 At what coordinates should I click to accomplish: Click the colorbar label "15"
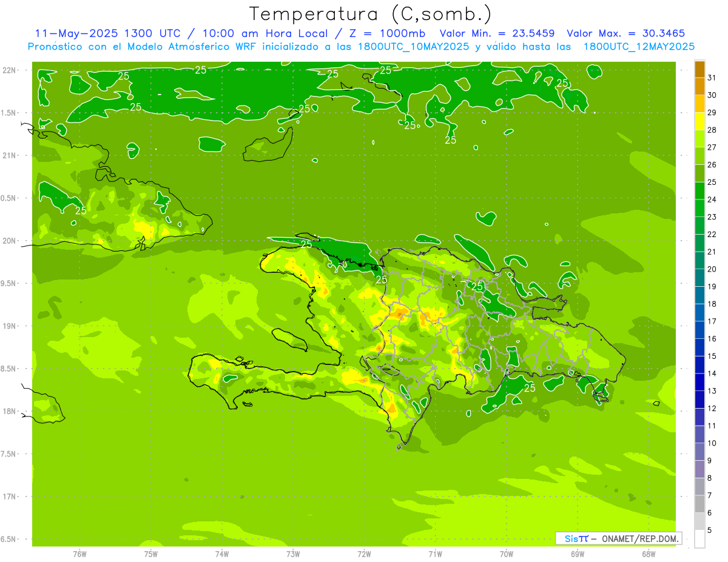(x=712, y=356)
